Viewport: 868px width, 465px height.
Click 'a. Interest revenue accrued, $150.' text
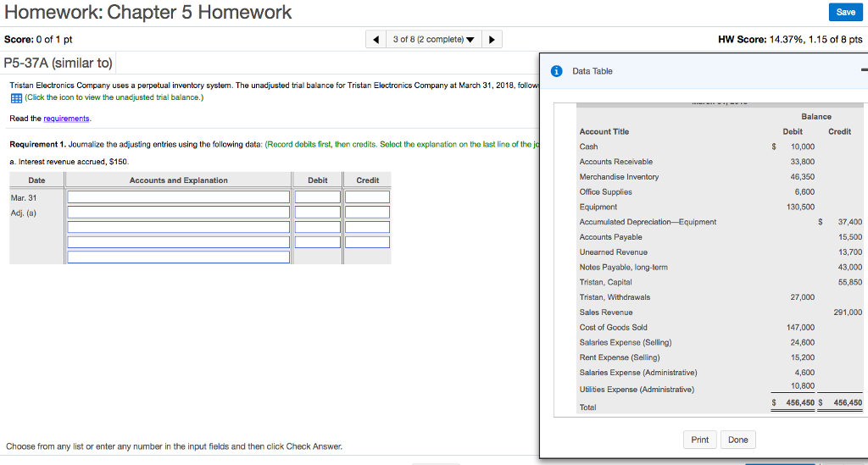point(70,162)
